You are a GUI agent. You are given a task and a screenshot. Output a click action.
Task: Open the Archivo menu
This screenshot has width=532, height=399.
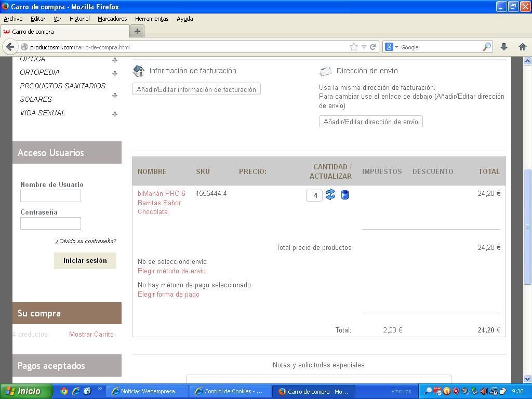point(13,19)
